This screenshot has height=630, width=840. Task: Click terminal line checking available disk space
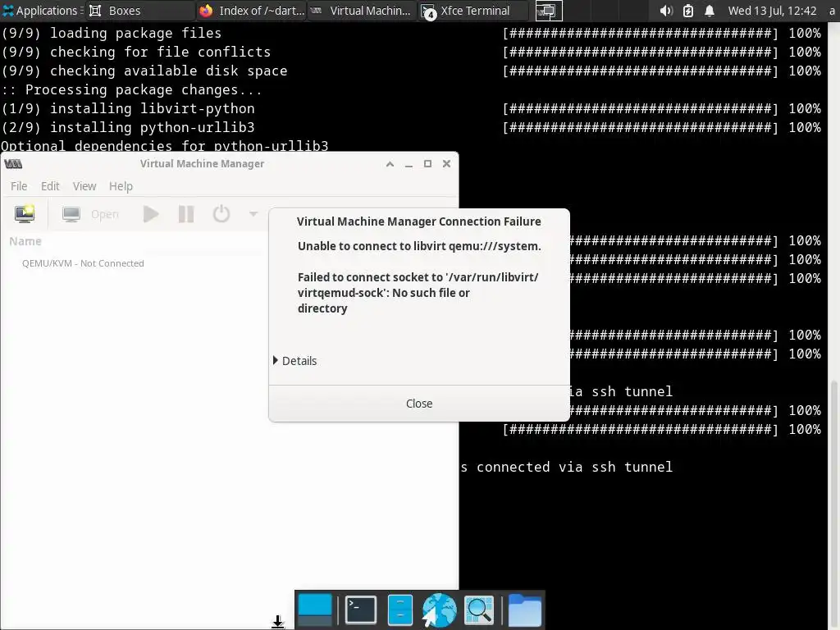(x=144, y=71)
